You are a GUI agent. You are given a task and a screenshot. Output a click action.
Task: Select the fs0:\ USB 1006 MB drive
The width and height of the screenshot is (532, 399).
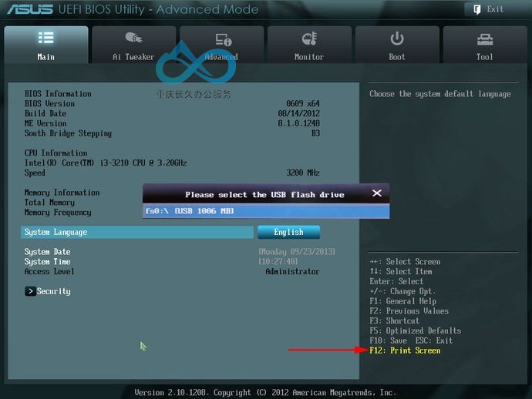click(x=266, y=211)
